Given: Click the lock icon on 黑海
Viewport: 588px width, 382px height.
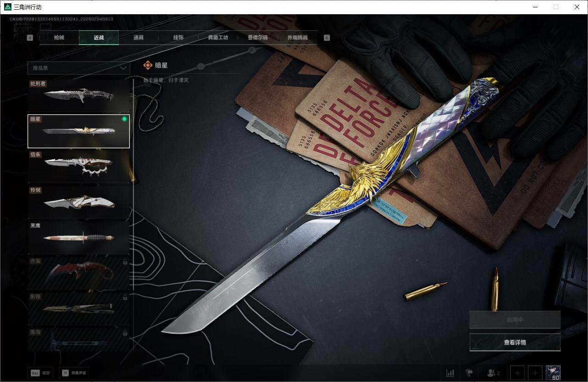Looking at the screenshot, I should point(125,333).
